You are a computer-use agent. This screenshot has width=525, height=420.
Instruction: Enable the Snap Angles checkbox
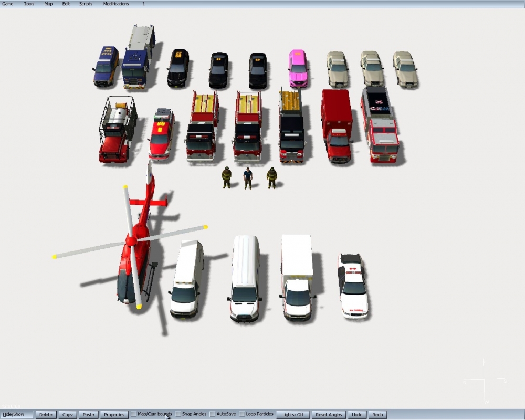(178, 414)
